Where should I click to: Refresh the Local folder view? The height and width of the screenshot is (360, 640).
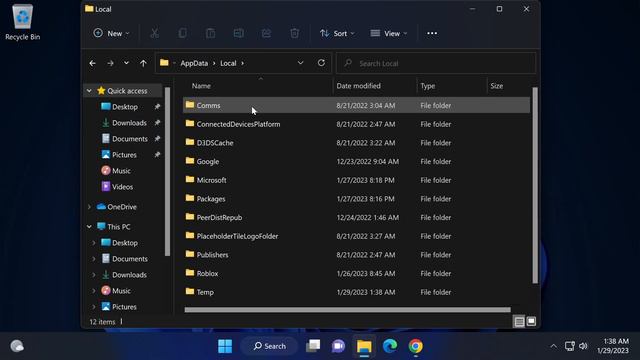click(321, 63)
